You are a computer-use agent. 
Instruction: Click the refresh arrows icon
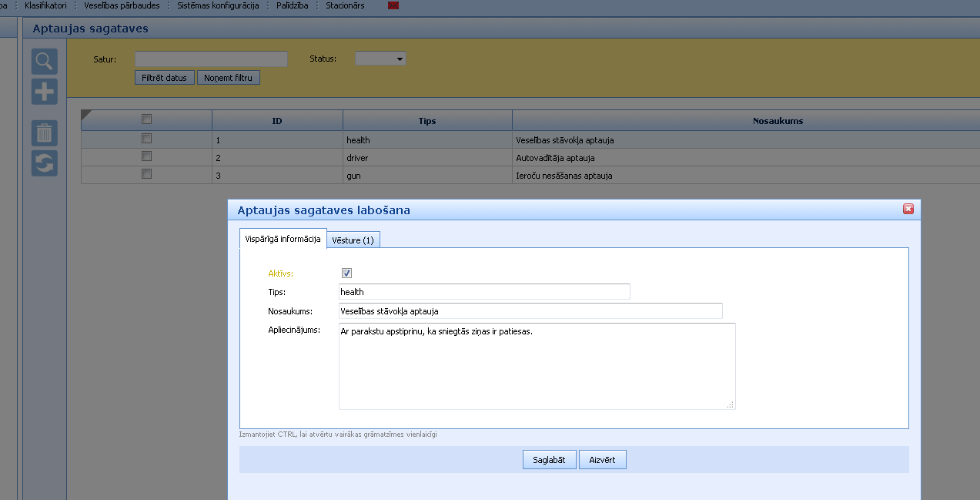pos(44,163)
